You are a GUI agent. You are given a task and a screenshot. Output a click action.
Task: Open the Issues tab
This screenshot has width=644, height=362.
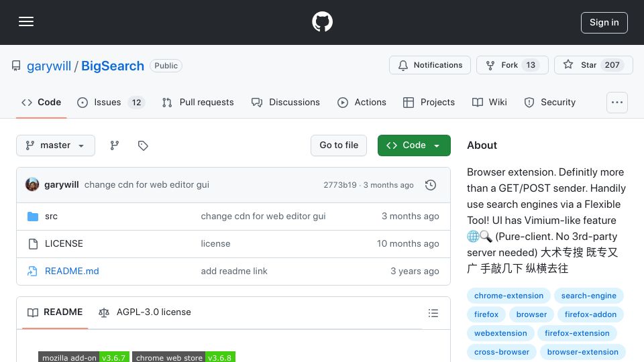111,102
